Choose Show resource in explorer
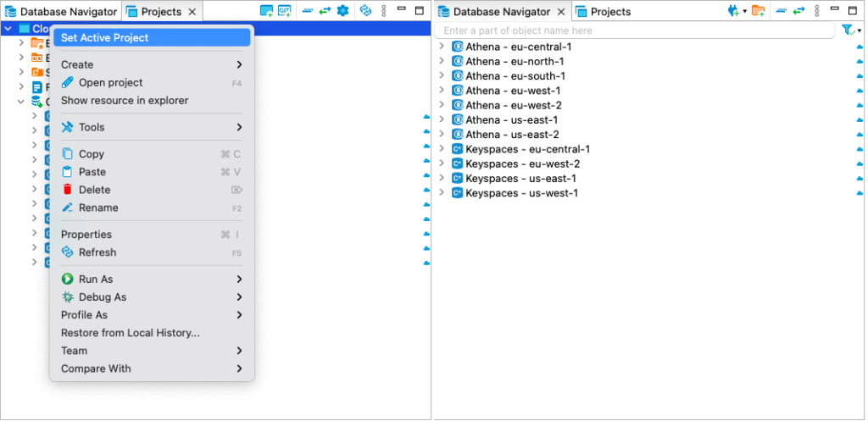 click(152, 101)
